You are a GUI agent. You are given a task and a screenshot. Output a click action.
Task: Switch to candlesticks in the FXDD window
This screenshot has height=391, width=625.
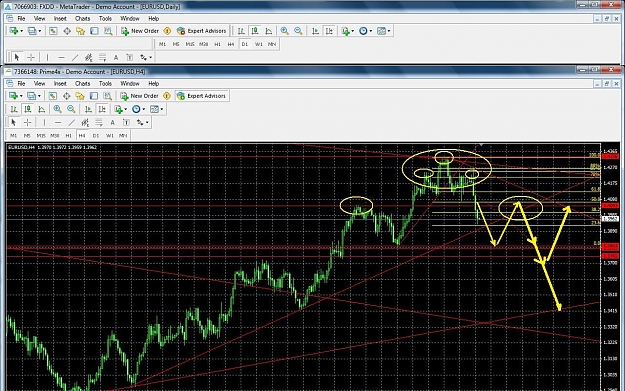click(255, 31)
